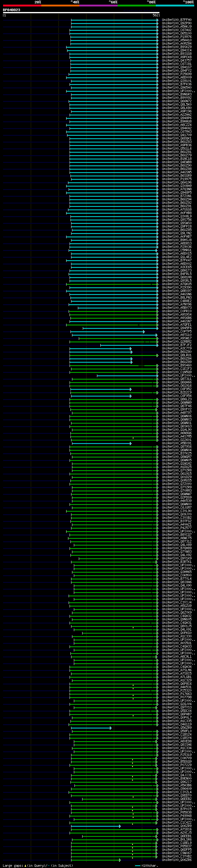Select the UniRef100_P25699 label

coord(177,74)
